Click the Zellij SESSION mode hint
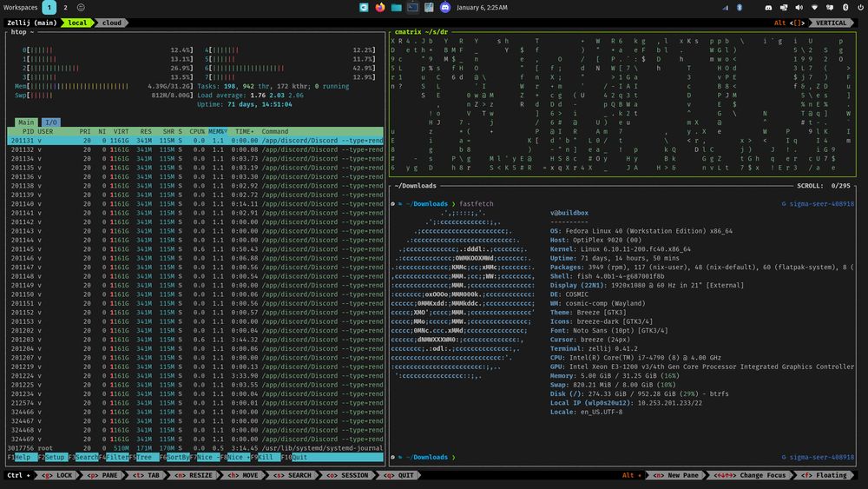The width and height of the screenshot is (868, 489). (x=348, y=475)
